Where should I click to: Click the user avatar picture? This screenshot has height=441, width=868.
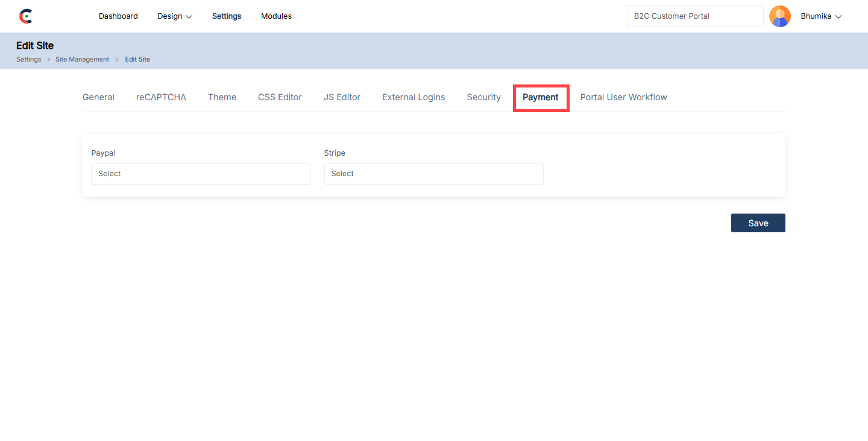click(x=779, y=16)
